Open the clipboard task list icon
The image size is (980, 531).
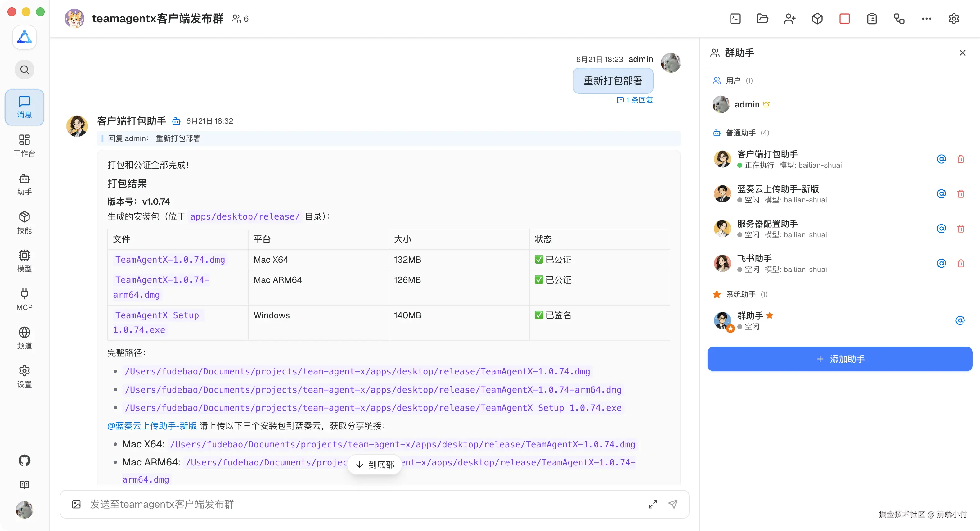(872, 19)
